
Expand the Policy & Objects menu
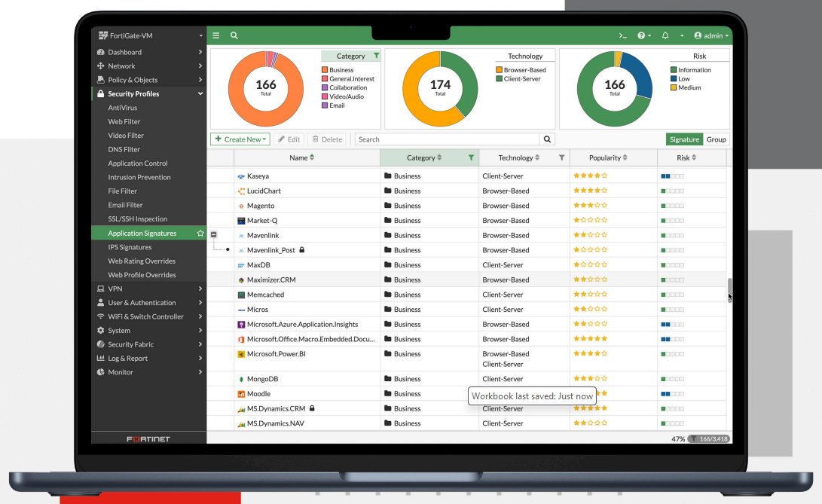pyautogui.click(x=149, y=80)
